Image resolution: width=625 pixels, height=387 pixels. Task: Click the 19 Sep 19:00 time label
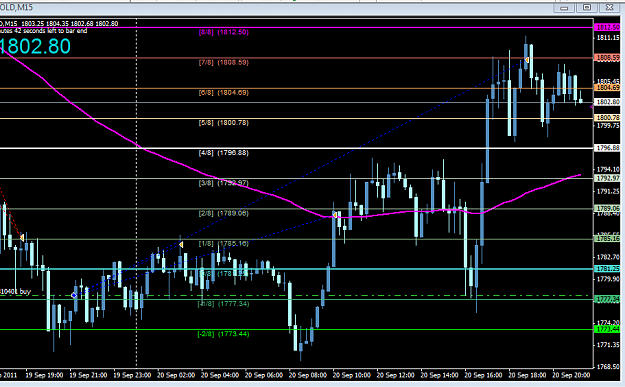[x=44, y=375]
